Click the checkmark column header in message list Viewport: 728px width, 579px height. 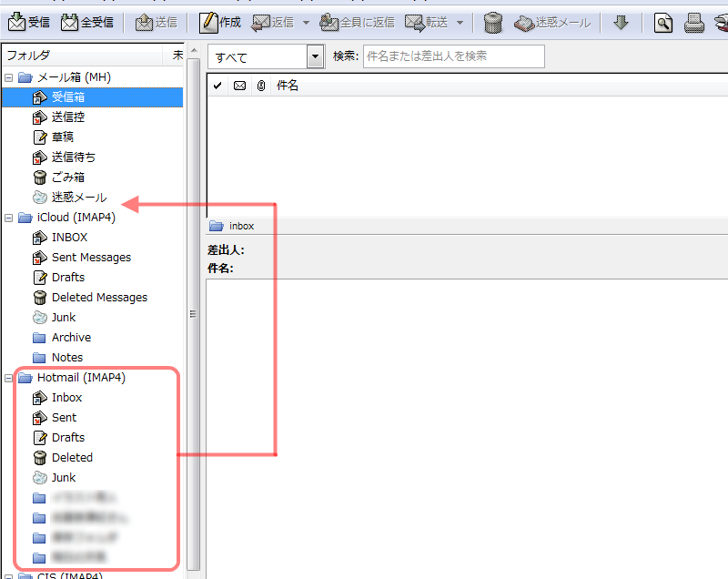click(217, 86)
